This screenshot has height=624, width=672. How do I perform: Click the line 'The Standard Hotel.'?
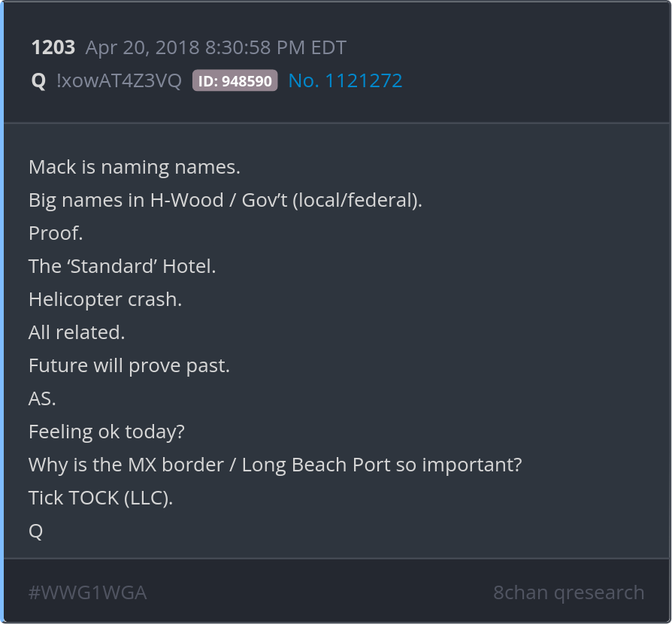(x=122, y=266)
